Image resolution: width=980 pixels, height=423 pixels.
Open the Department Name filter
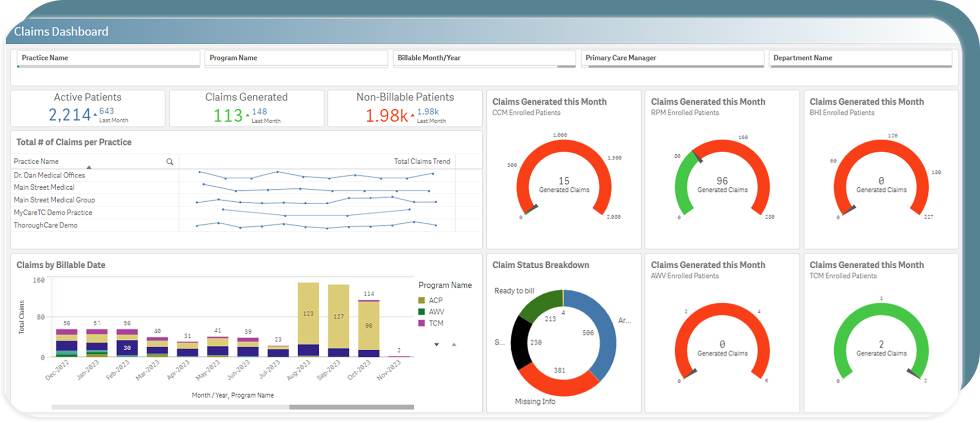(x=860, y=58)
